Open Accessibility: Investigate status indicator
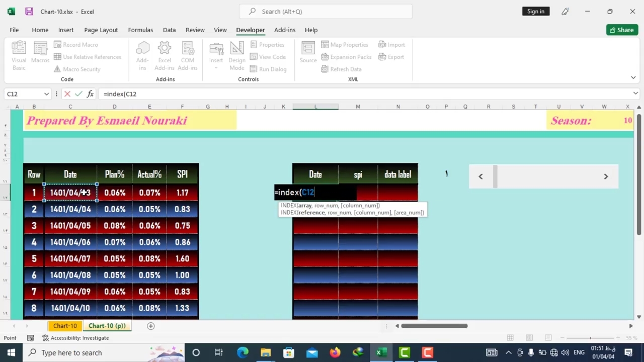This screenshot has width=644, height=362. 75,338
